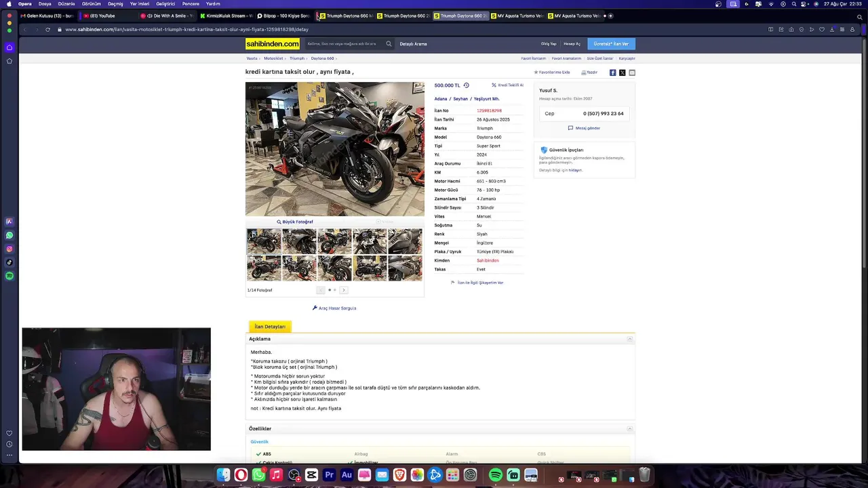Screen dimensions: 868x488
Task: Open Büyük Fotoğraf view
Action: coord(295,222)
